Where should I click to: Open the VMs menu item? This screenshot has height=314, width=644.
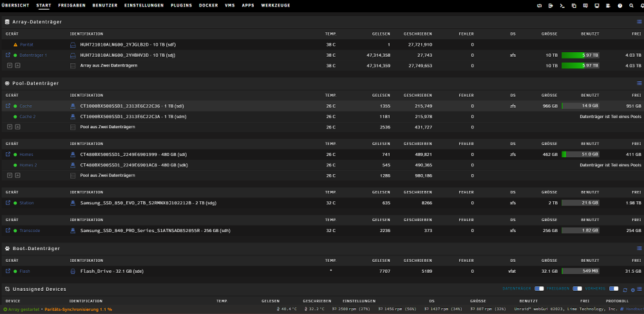click(230, 5)
